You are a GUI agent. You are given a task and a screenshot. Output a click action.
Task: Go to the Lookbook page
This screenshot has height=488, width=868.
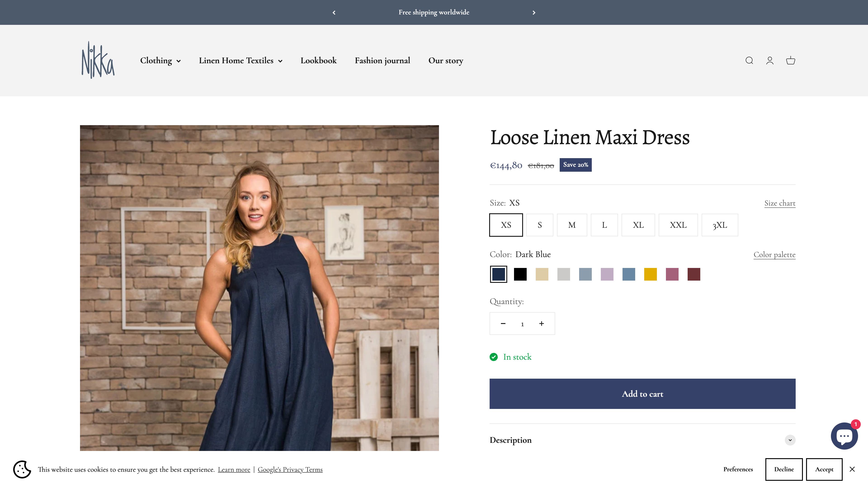click(318, 61)
